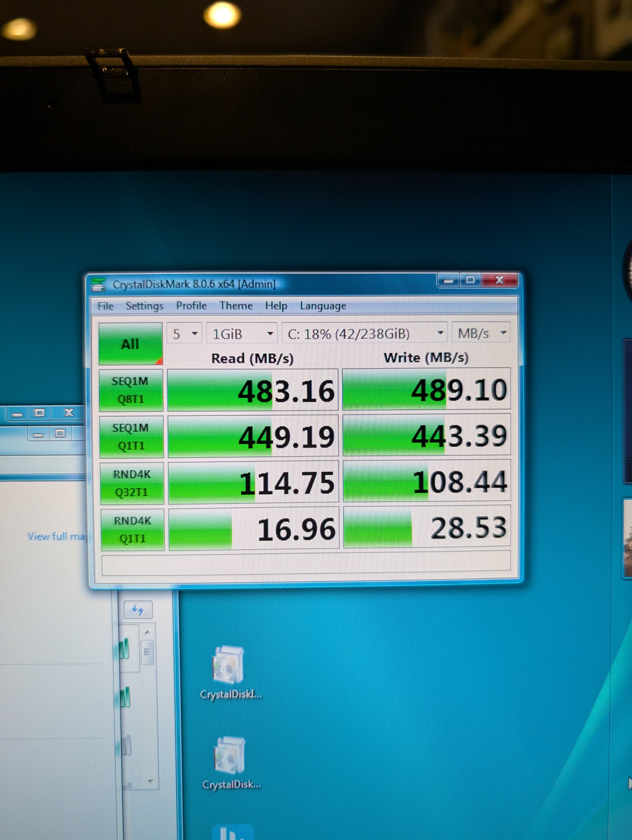The height and width of the screenshot is (840, 632).
Task: Start the SEQ1M Q8T1 test
Action: tap(131, 390)
